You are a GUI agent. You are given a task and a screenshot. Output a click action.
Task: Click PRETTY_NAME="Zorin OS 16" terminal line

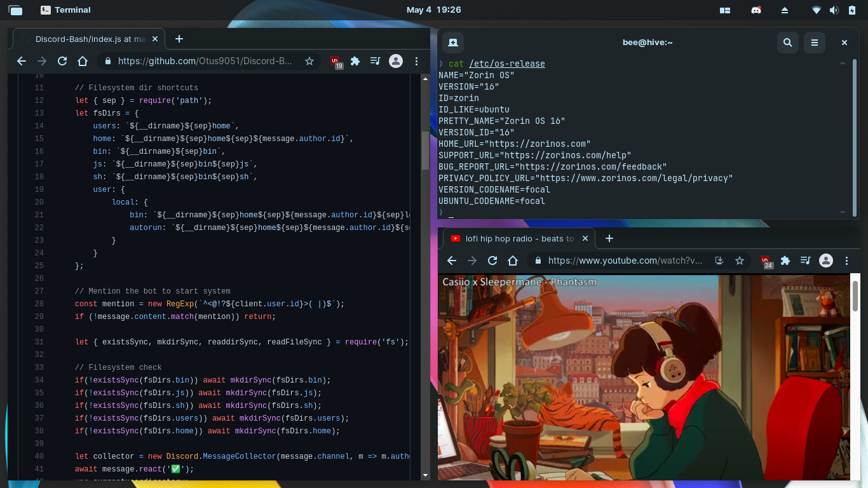tap(501, 121)
